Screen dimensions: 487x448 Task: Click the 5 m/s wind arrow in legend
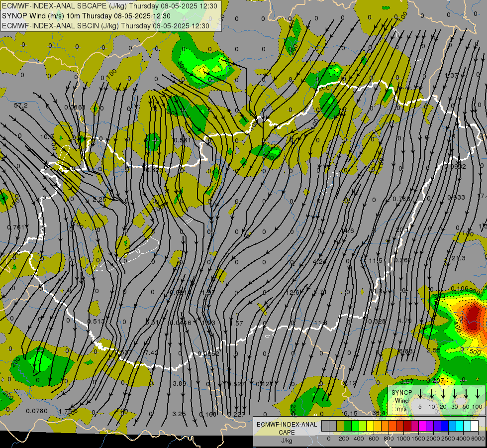click(x=420, y=394)
